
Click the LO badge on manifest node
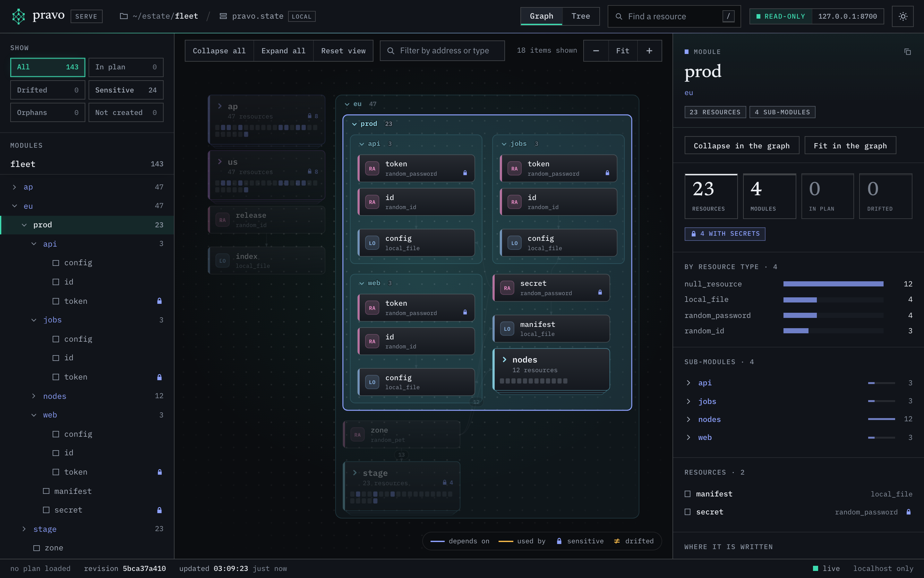[507, 329]
